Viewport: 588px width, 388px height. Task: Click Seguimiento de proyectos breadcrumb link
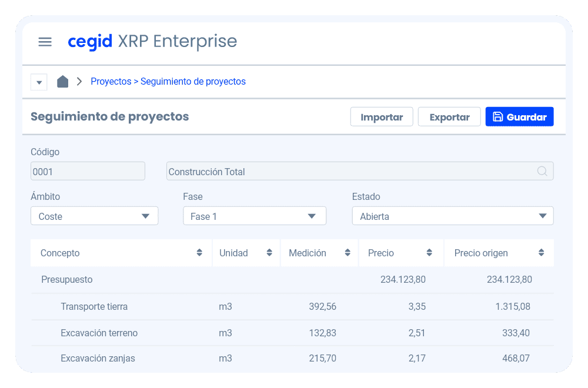coord(193,82)
